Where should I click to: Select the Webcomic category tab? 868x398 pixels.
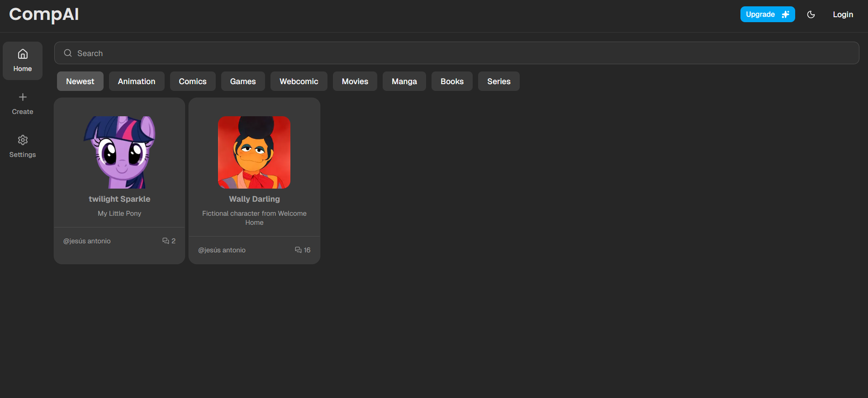point(299,81)
